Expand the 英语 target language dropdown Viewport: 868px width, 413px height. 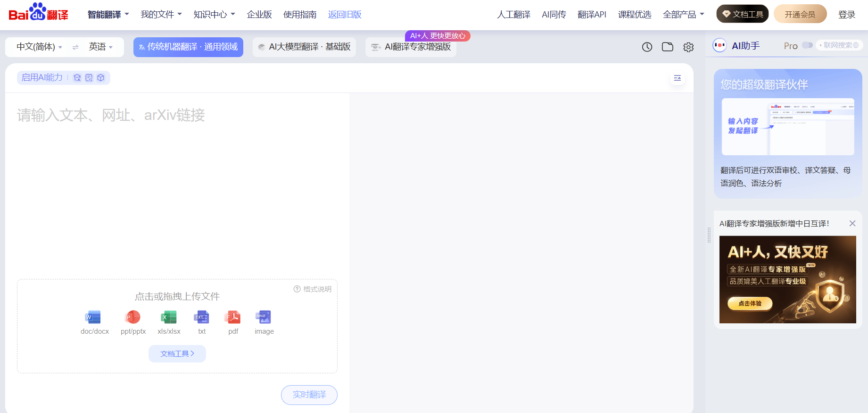100,47
